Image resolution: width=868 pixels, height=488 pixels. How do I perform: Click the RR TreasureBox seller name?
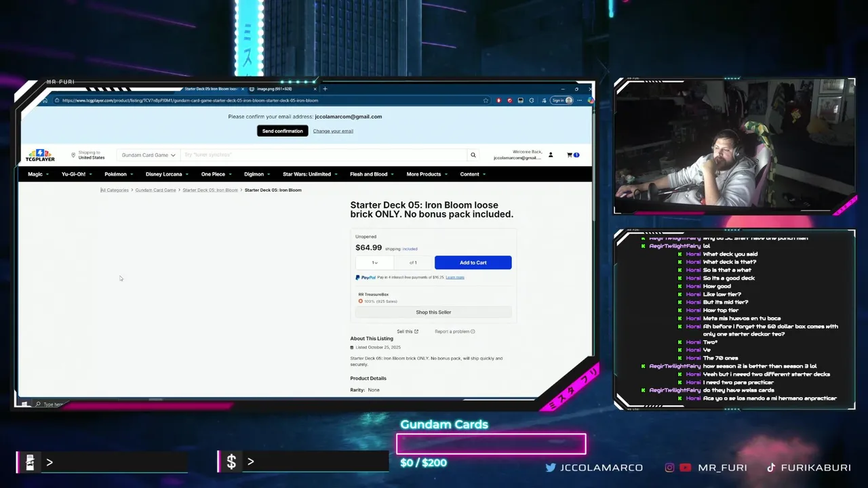[x=374, y=294]
